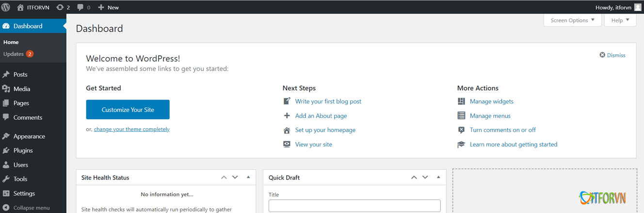Click the WordPress logo in admin bar

coord(6,7)
